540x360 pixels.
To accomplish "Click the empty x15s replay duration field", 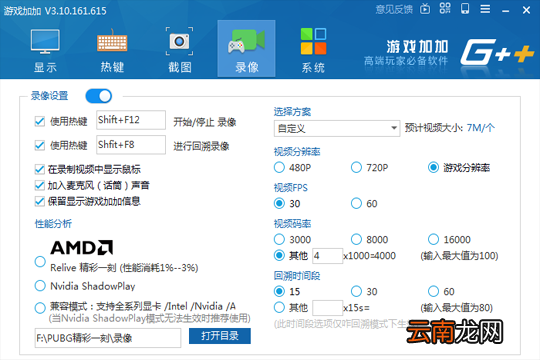I will [x=328, y=308].
